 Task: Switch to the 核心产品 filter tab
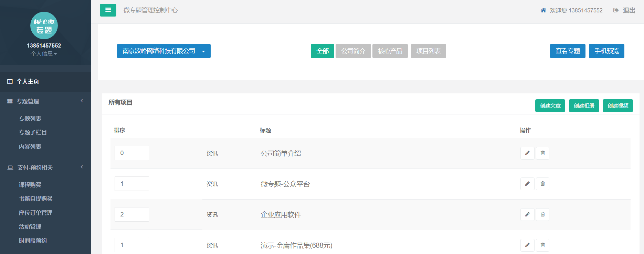click(x=390, y=51)
